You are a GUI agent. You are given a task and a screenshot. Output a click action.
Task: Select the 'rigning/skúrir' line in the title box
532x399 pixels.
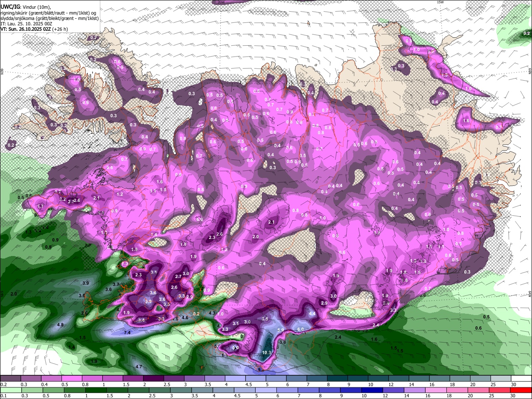pyautogui.click(x=49, y=13)
